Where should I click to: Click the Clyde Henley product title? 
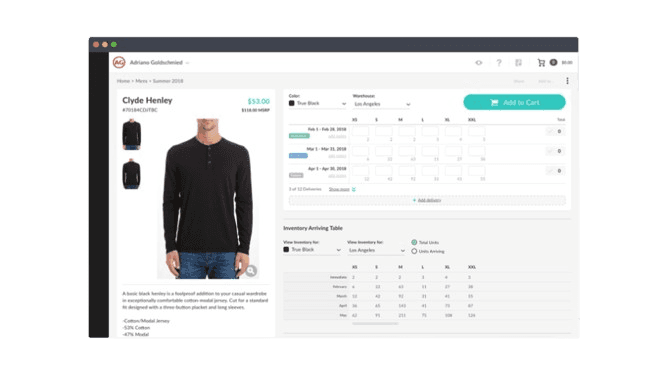click(x=147, y=100)
